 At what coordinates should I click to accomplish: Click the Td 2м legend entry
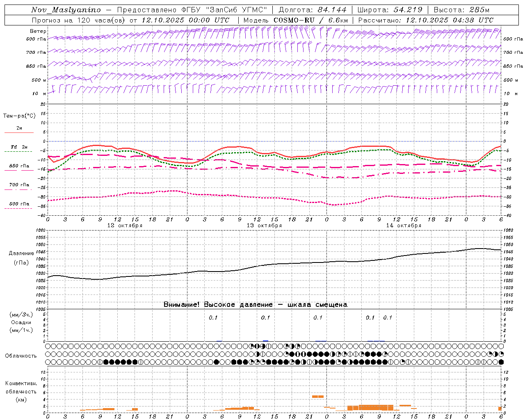(x=19, y=147)
